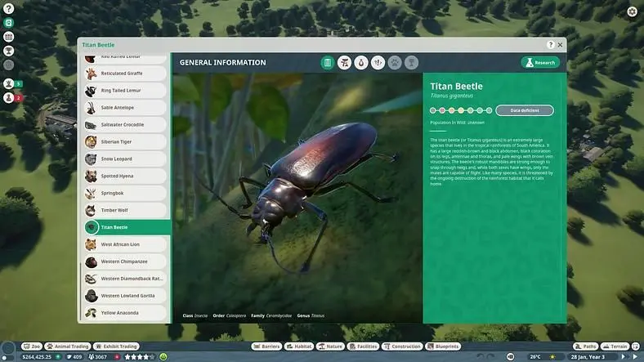Viewport: 644px width, 362px height.
Task: Select Timber Wolf entry
Action: (x=125, y=210)
